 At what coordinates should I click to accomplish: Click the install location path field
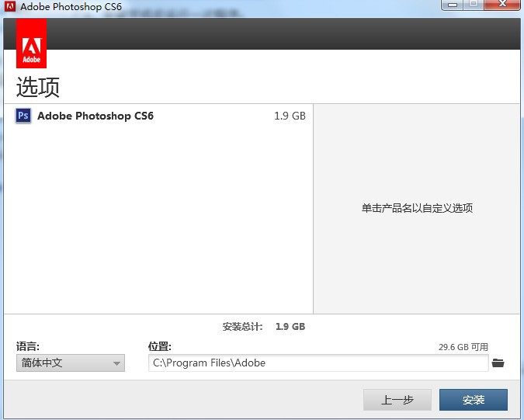(x=318, y=363)
